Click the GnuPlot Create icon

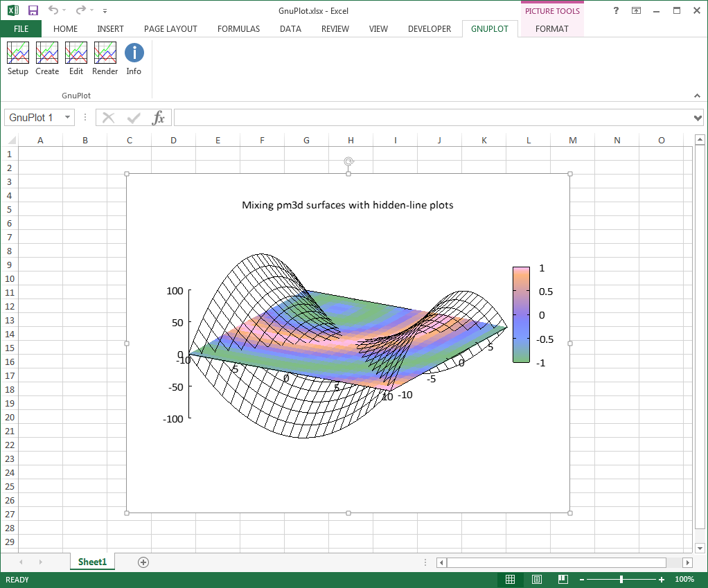click(47, 58)
